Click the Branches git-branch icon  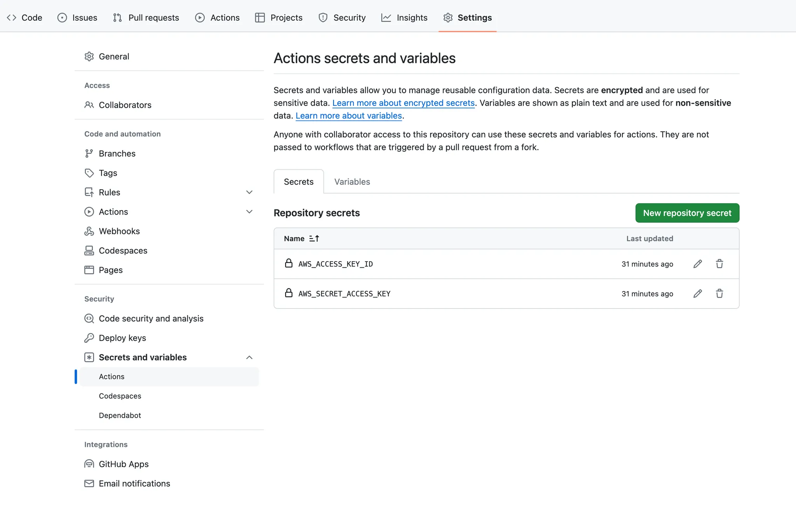coord(89,153)
